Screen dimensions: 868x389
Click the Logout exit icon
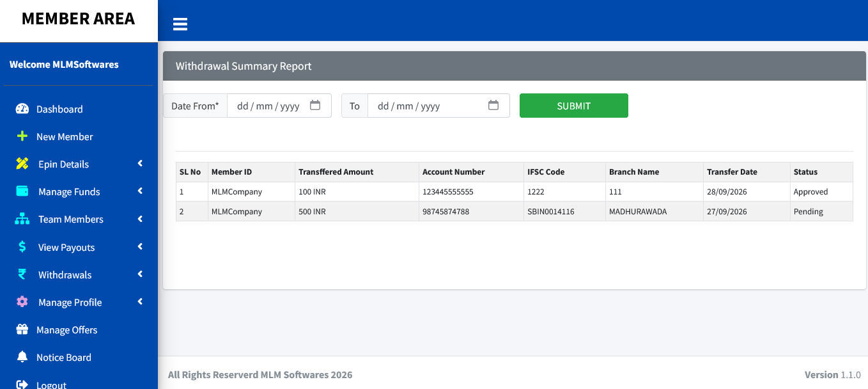(22, 385)
